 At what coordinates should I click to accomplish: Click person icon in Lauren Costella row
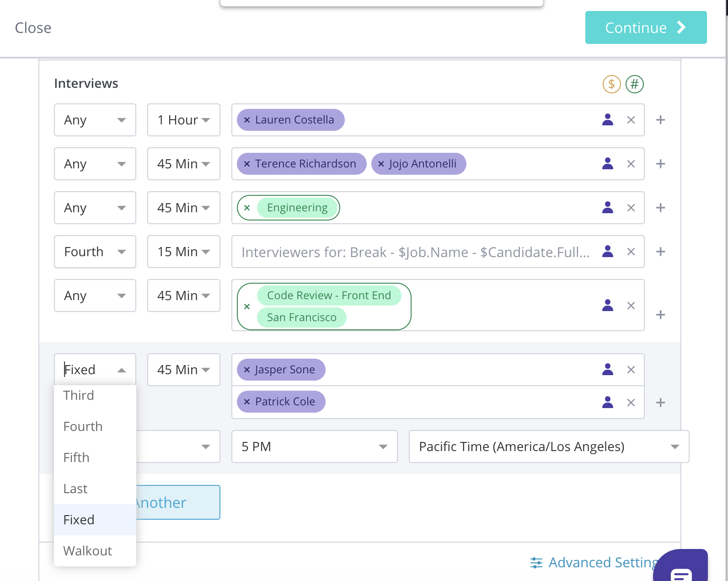[607, 120]
